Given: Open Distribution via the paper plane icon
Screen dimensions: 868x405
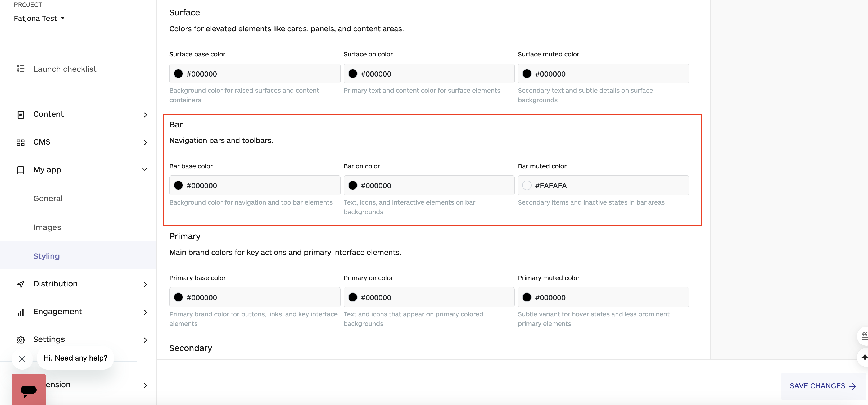Looking at the screenshot, I should (21, 284).
